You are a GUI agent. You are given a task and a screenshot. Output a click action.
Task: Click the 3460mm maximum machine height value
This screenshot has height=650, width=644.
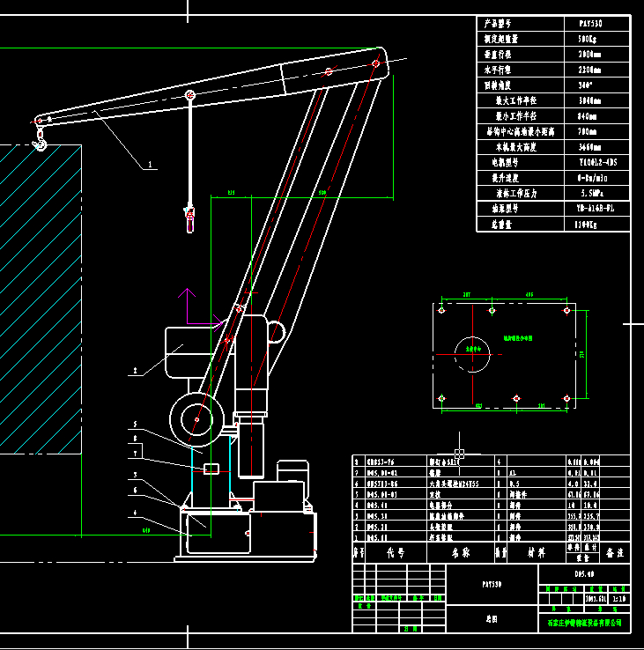pyautogui.click(x=589, y=147)
